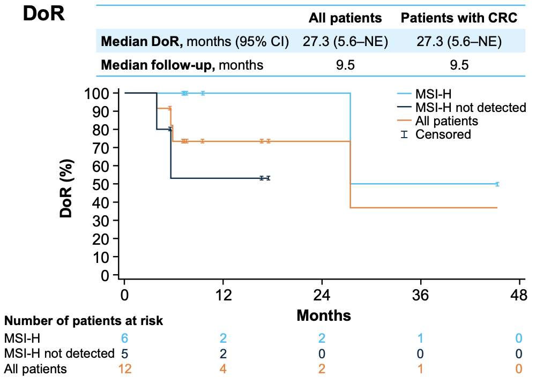Click the orange at-risk count 12
This screenshot has width=536, height=392.
pyautogui.click(x=124, y=368)
